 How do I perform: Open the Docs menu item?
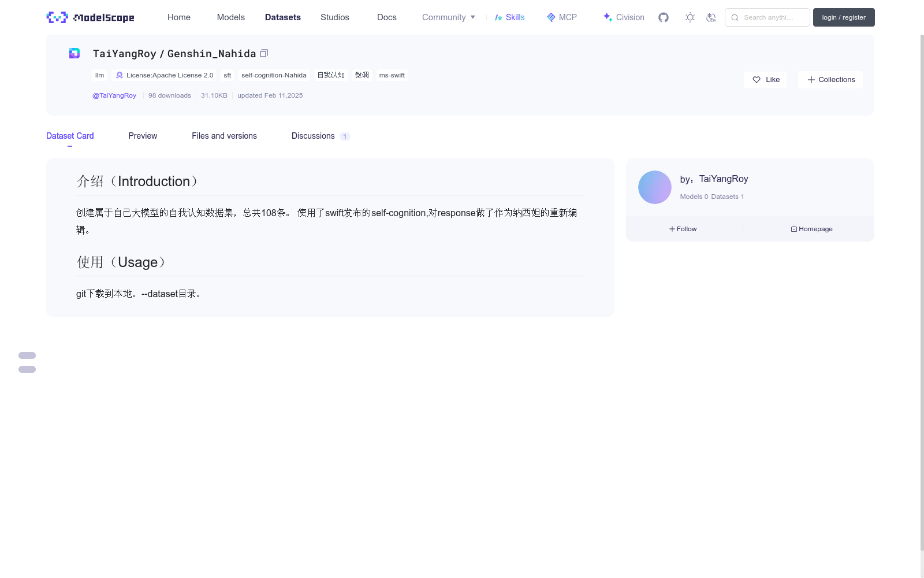tap(387, 17)
